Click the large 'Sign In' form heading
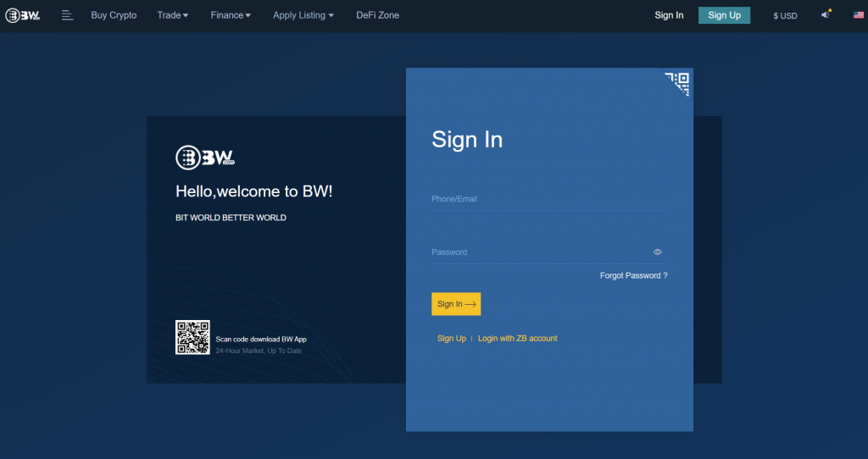The width and height of the screenshot is (868, 459). pyautogui.click(x=467, y=140)
